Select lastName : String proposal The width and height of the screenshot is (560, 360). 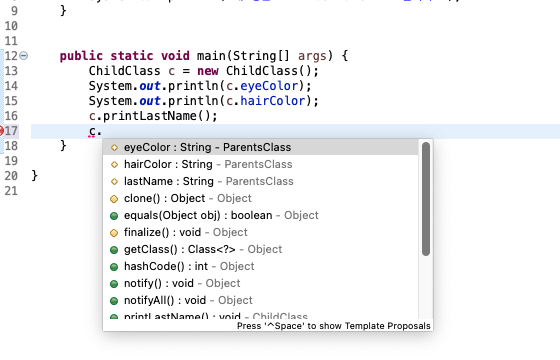pyautogui.click(x=260, y=181)
